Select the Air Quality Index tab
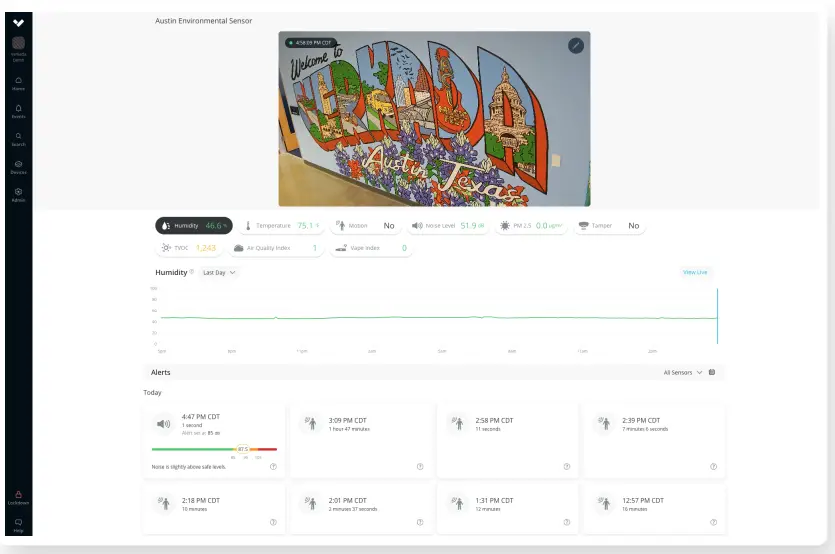The height and width of the screenshot is (554, 835). 276,248
